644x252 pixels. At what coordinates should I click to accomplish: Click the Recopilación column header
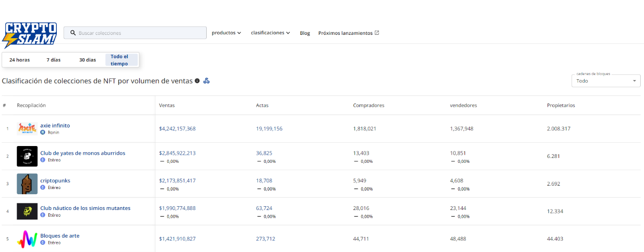[31, 105]
